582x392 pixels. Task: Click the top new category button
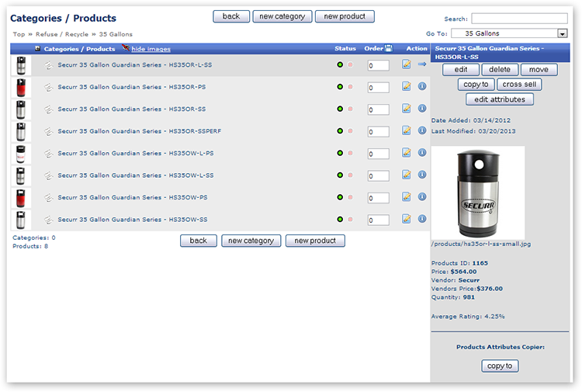pyautogui.click(x=282, y=16)
